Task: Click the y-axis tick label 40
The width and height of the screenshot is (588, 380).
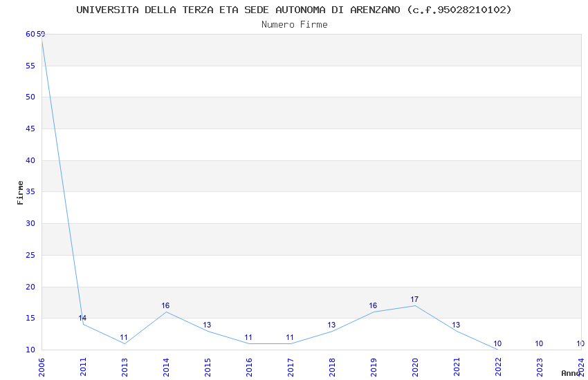Action: 30,160
